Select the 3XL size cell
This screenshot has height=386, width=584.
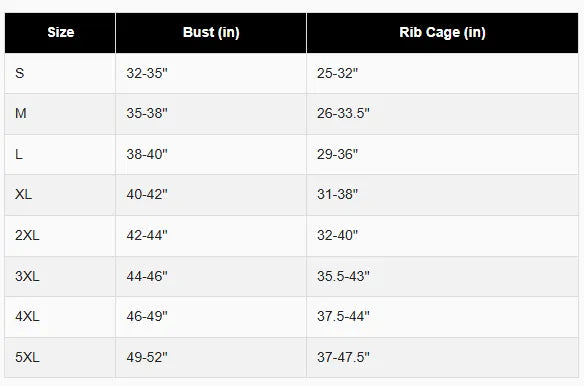point(60,276)
